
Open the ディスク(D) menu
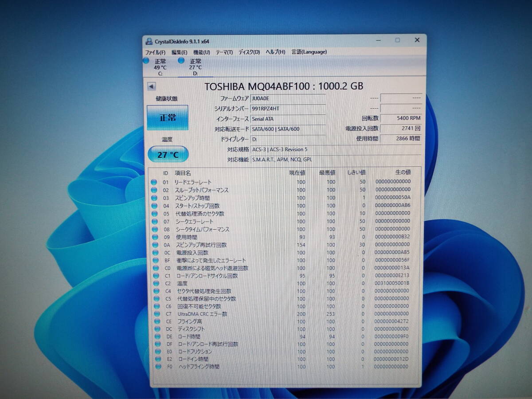[249, 52]
